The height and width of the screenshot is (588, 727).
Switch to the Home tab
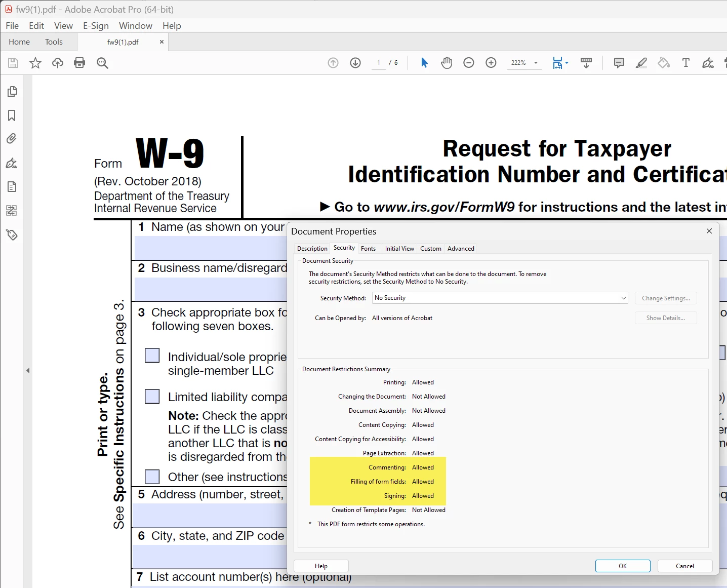point(19,42)
